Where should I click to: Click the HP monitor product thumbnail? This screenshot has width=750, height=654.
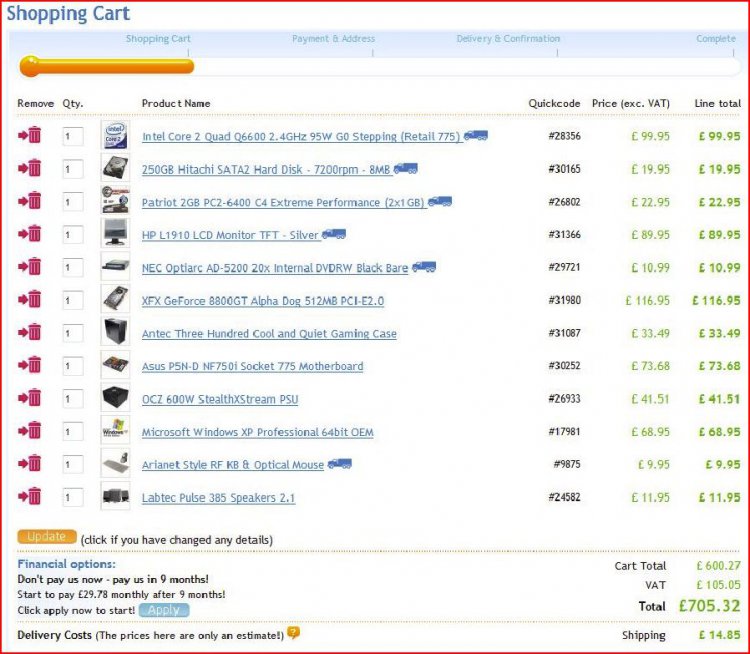(x=115, y=233)
